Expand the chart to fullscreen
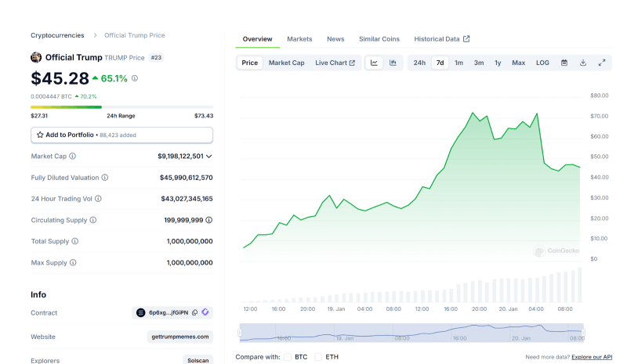The width and height of the screenshot is (627, 364). pyautogui.click(x=602, y=63)
